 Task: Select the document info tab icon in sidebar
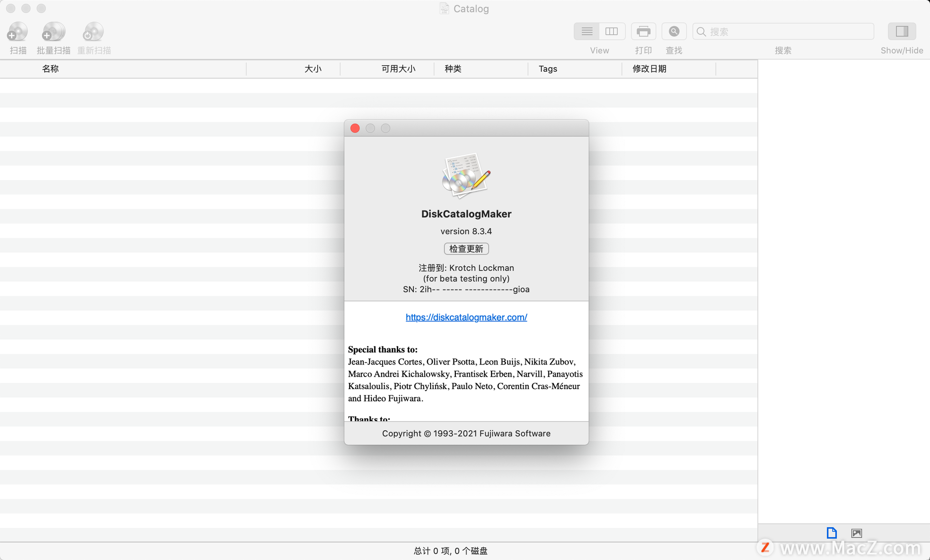tap(831, 533)
